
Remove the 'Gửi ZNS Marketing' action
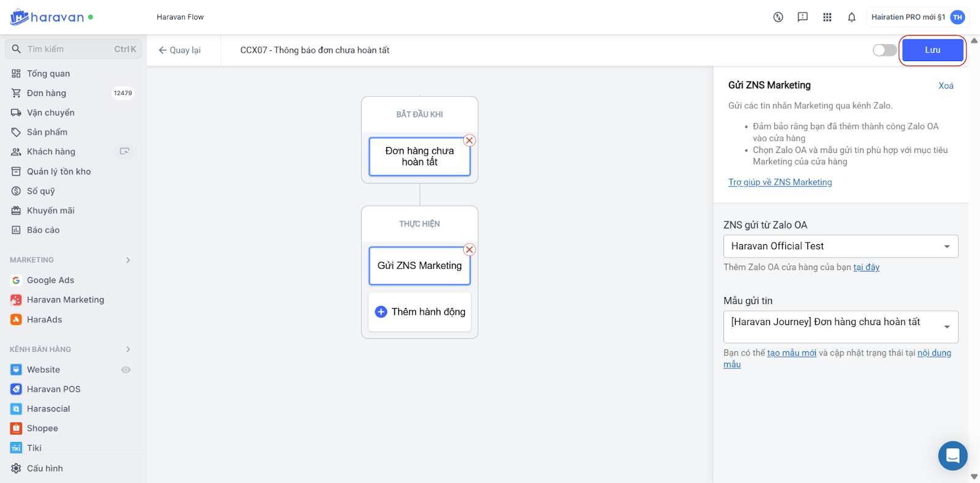(470, 249)
